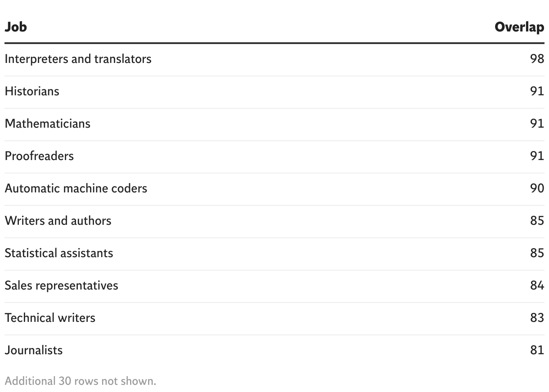
Task: Click the overlap value 81
Action: [x=537, y=350]
